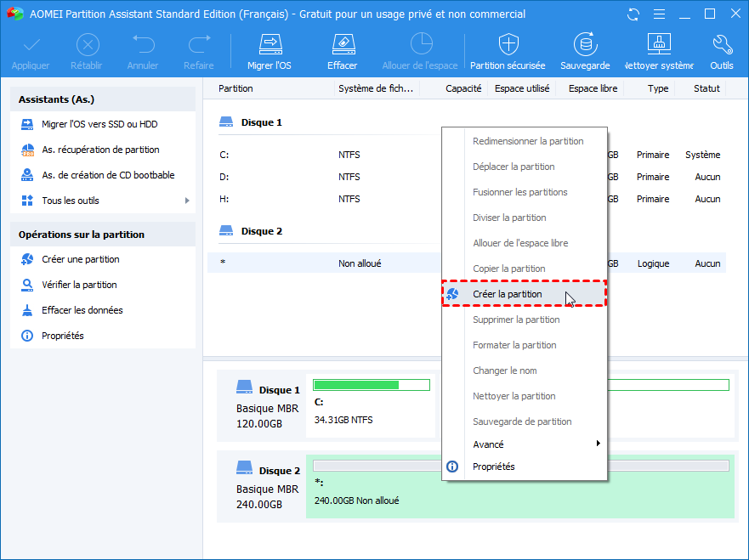This screenshot has width=749, height=560.
Task: Click C: usage bar in disk map
Action: pyautogui.click(x=372, y=385)
